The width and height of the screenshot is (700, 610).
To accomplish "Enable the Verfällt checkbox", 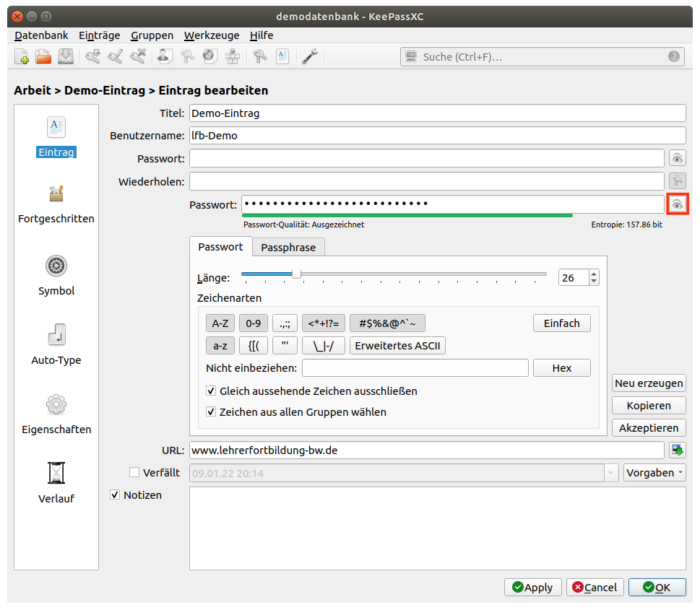I will click(134, 473).
